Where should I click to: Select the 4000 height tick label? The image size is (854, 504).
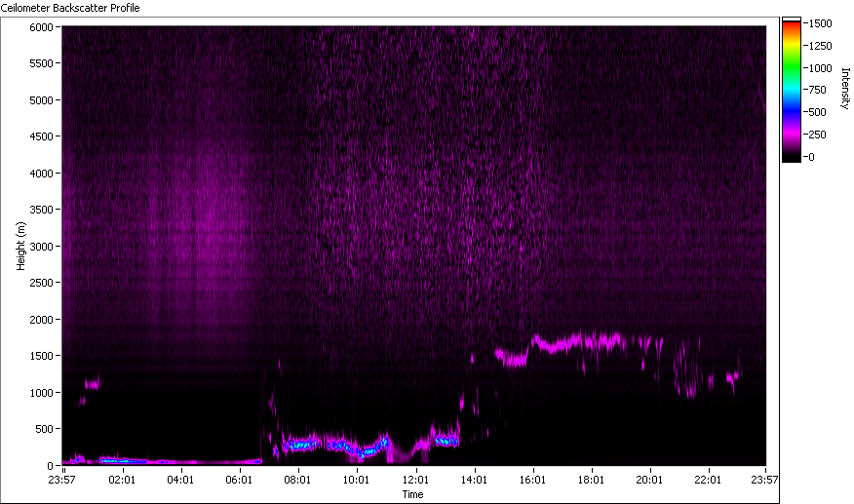(x=41, y=174)
